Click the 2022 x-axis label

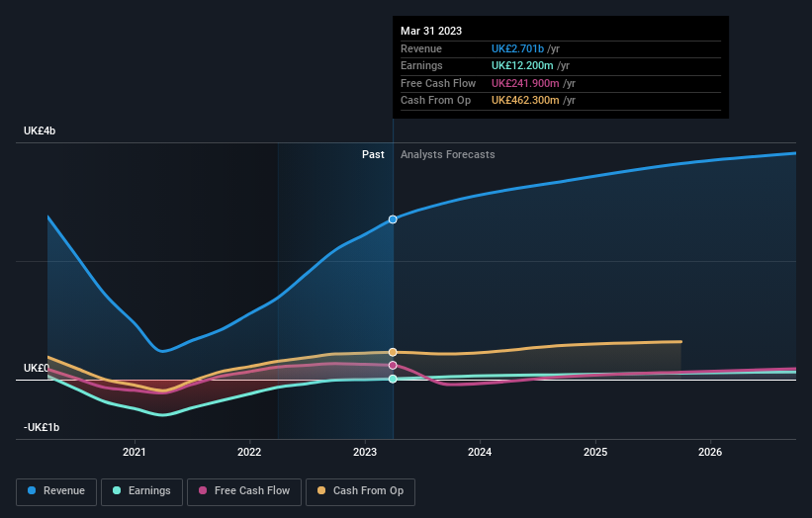pyautogui.click(x=249, y=452)
